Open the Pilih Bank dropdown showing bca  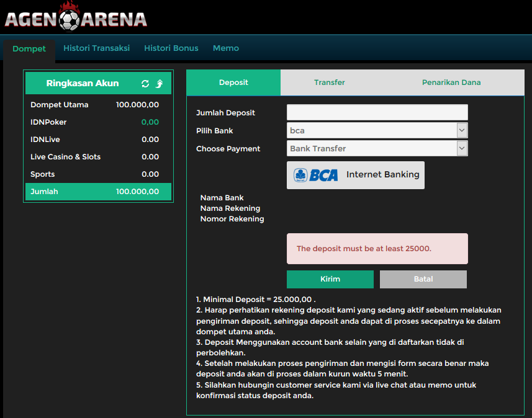point(377,130)
